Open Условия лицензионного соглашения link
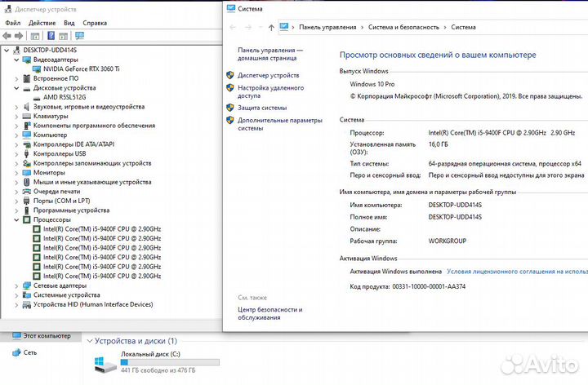Screen dimensions: 588x385 (x=517, y=272)
